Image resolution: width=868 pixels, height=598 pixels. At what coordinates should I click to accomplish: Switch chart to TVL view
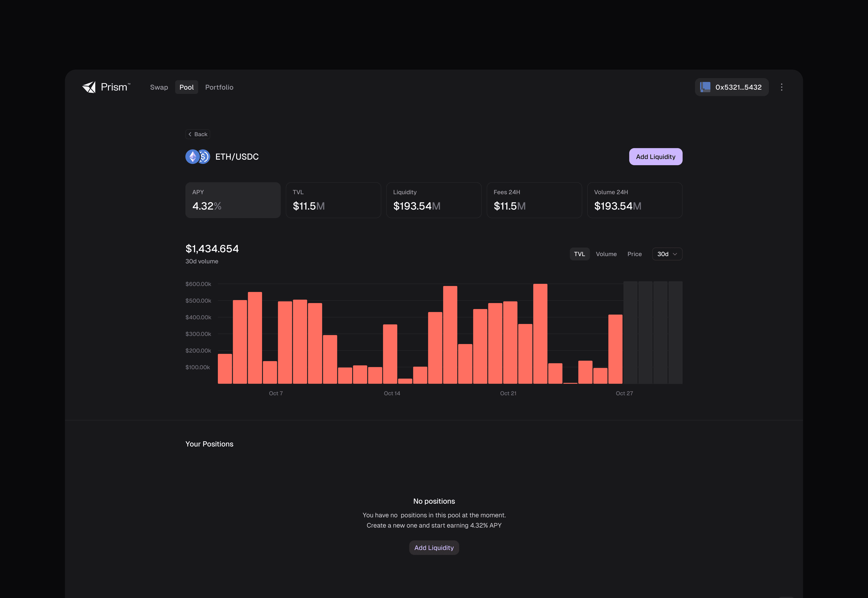(579, 254)
